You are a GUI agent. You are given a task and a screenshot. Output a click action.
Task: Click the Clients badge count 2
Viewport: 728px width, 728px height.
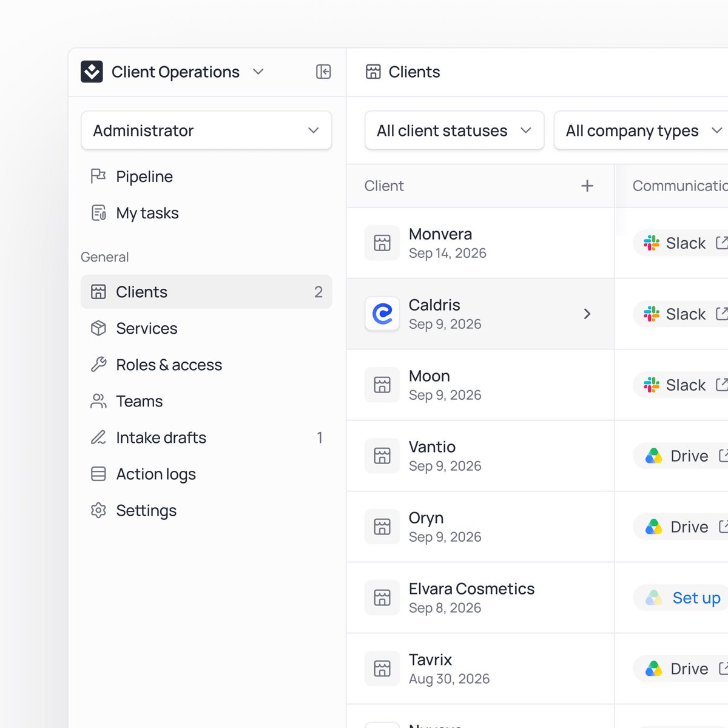(318, 292)
